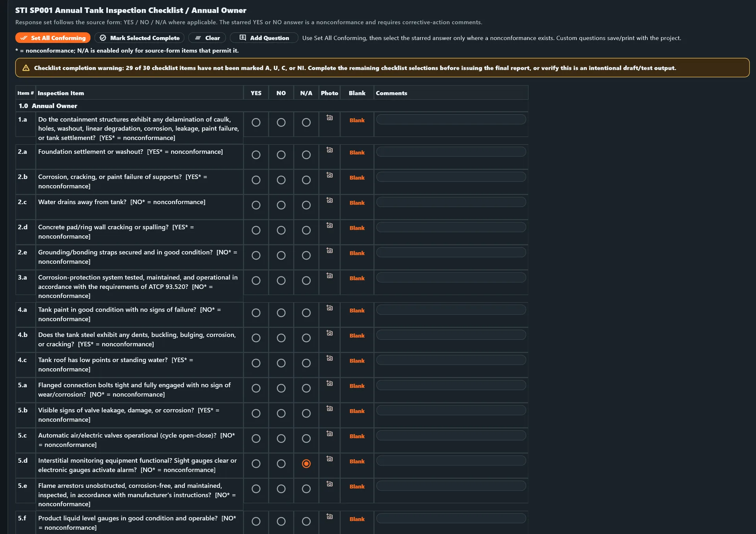
Task: Click Mark Selected Complete button
Action: [x=139, y=38]
